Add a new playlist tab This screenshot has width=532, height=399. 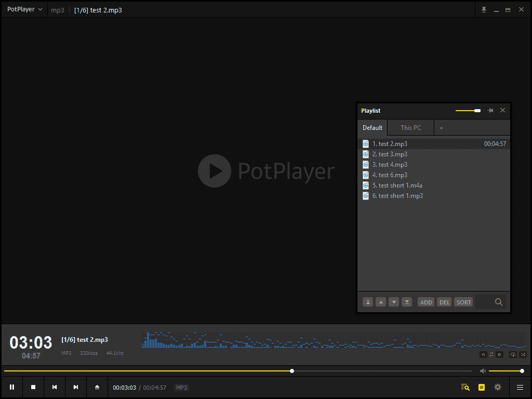[441, 127]
